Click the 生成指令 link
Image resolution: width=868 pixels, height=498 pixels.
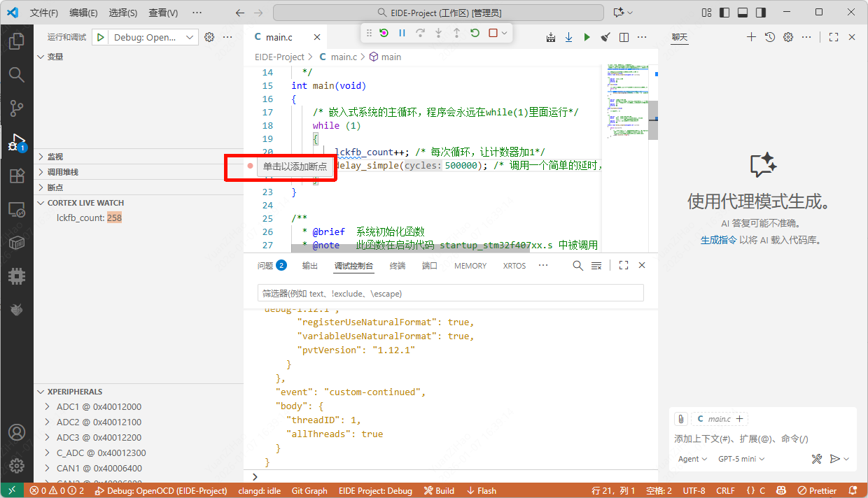tap(718, 240)
